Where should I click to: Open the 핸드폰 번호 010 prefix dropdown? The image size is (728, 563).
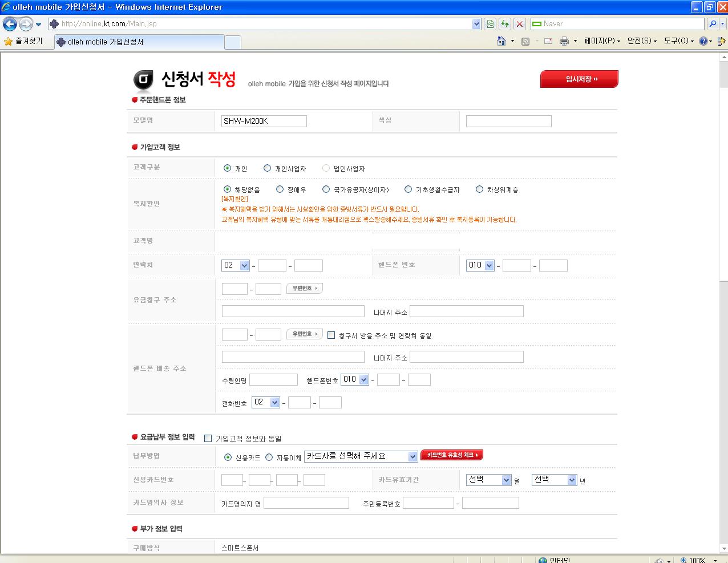point(480,265)
